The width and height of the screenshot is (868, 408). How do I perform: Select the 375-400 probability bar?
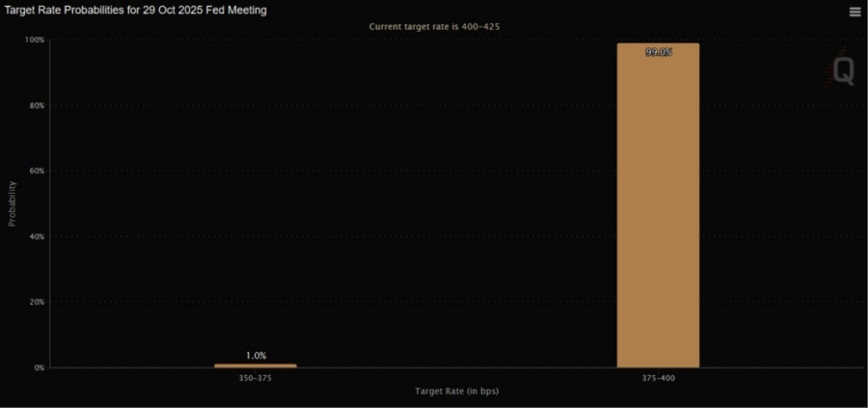coord(658,205)
